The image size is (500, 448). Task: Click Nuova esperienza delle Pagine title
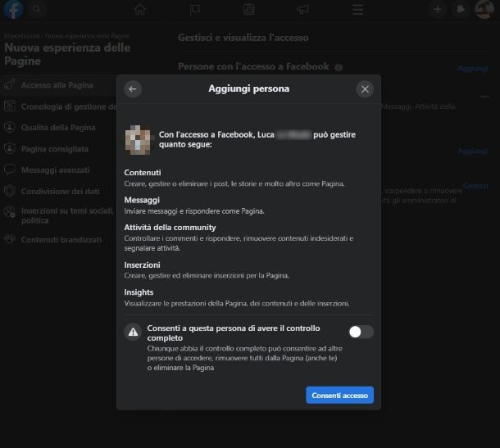(x=67, y=54)
